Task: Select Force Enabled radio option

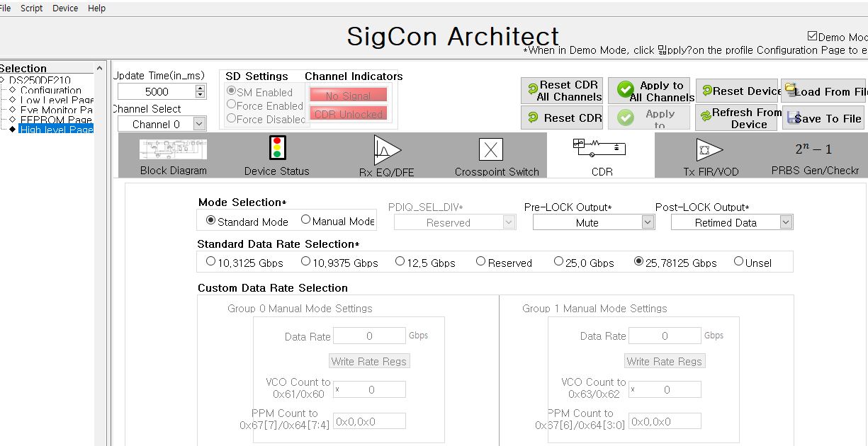Action: click(x=231, y=105)
